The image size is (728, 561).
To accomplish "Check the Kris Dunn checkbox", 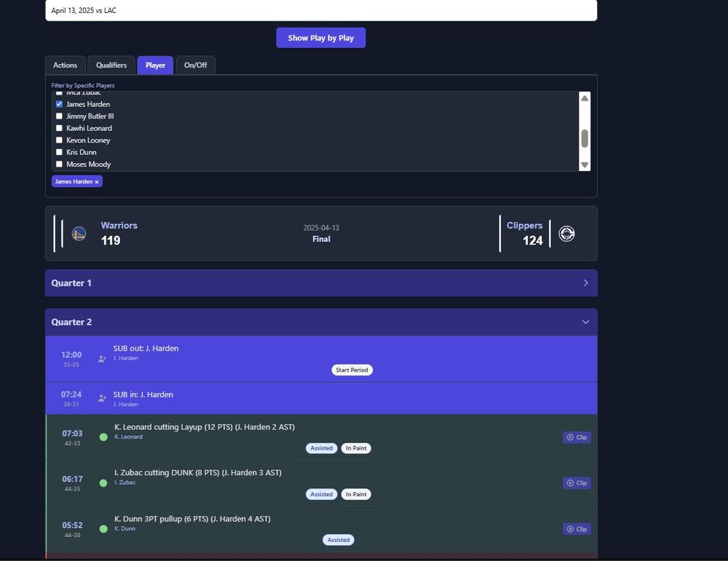I will (x=59, y=152).
